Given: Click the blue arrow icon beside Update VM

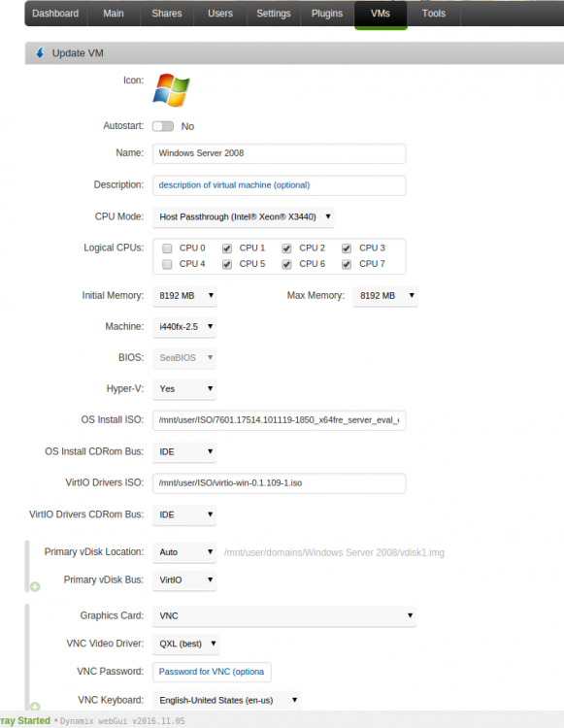Looking at the screenshot, I should point(40,53).
